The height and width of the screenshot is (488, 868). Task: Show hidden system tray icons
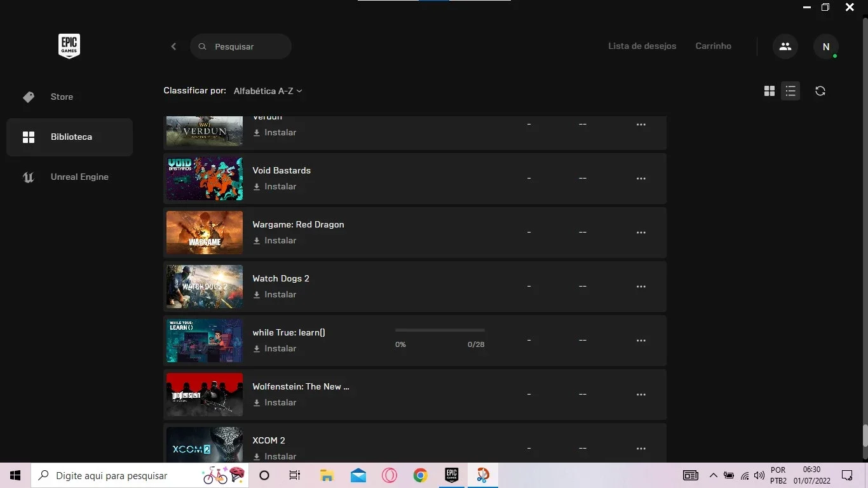(713, 475)
